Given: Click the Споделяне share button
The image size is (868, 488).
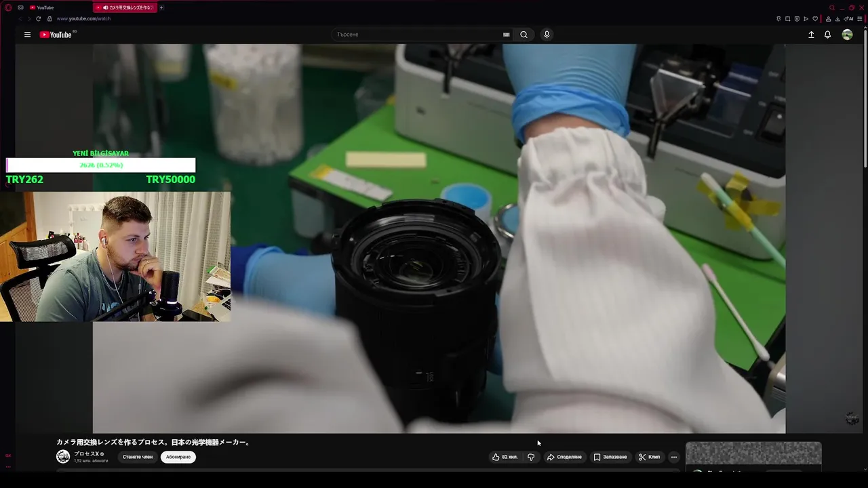Looking at the screenshot, I should point(564,457).
